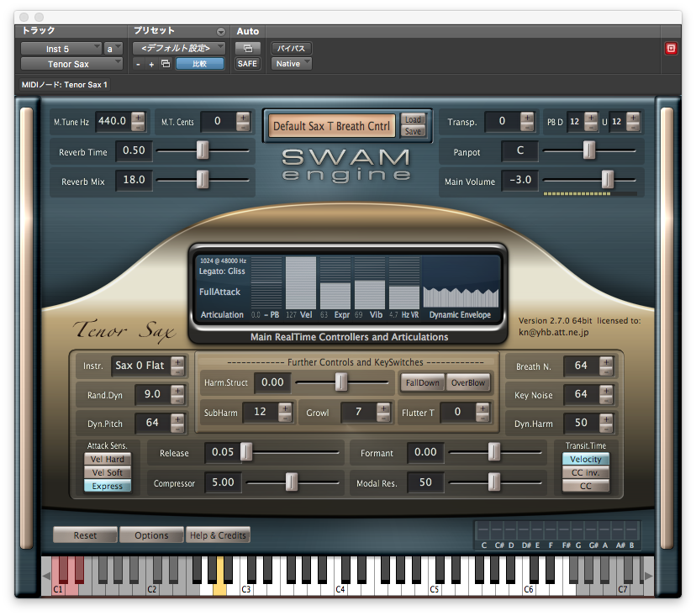
Task: Increase M.Tune Hz with plus stepper
Action: point(138,118)
